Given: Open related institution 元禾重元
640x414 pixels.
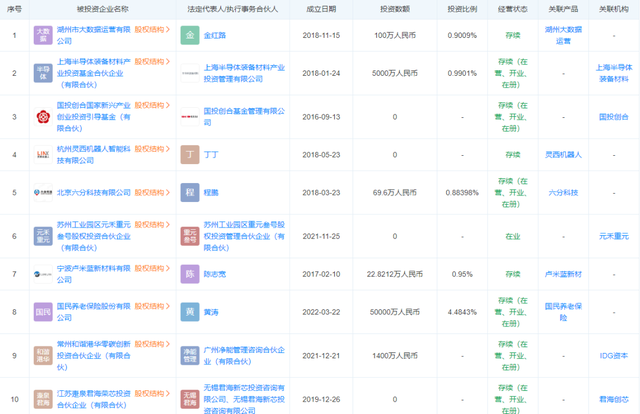Looking at the screenshot, I should click(x=614, y=236).
